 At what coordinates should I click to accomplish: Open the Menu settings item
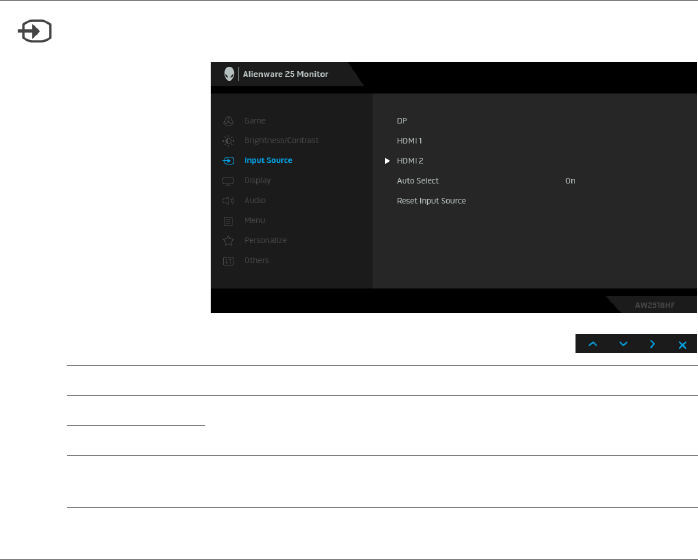tap(255, 220)
